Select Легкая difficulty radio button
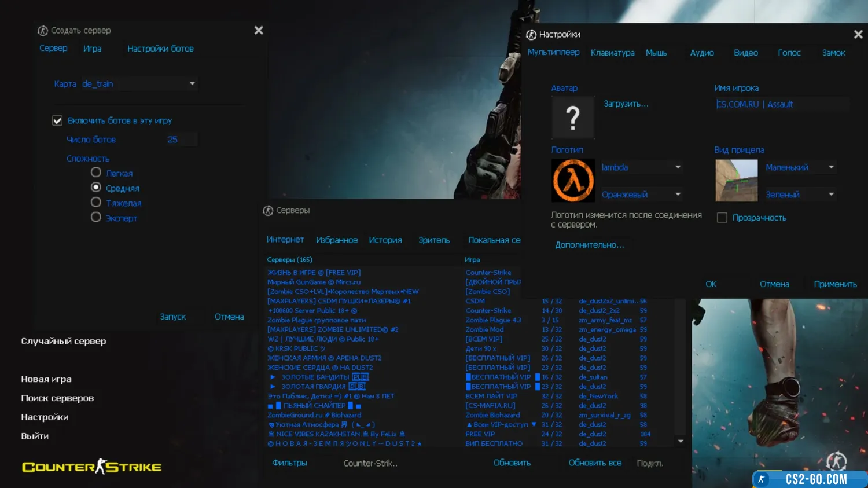This screenshot has height=488, width=868. pos(96,173)
